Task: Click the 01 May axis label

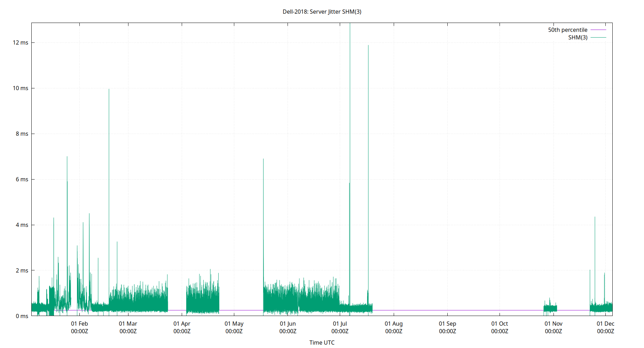Action: 235,324
